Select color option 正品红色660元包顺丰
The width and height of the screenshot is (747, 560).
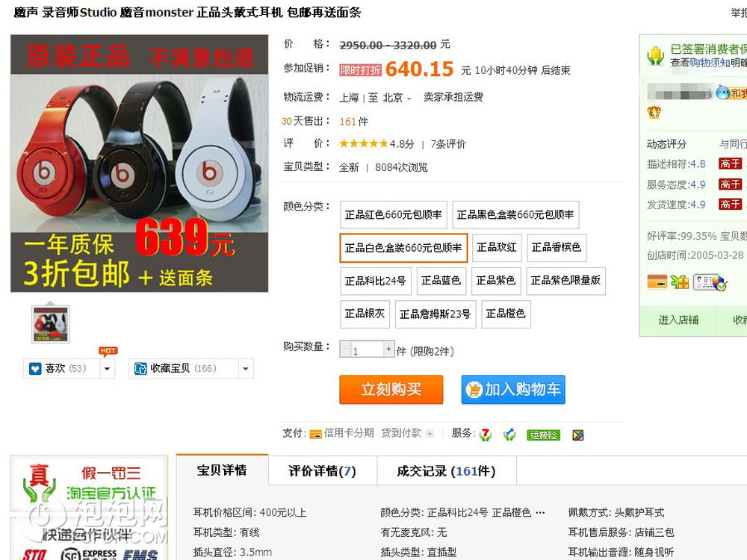pyautogui.click(x=394, y=215)
